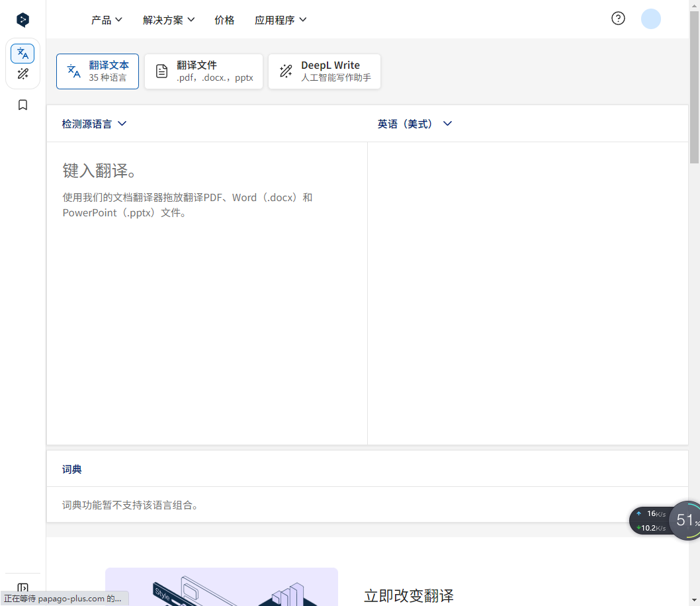Expand the 产品 menu
Image resolution: width=700 pixels, height=606 pixels.
[x=107, y=20]
